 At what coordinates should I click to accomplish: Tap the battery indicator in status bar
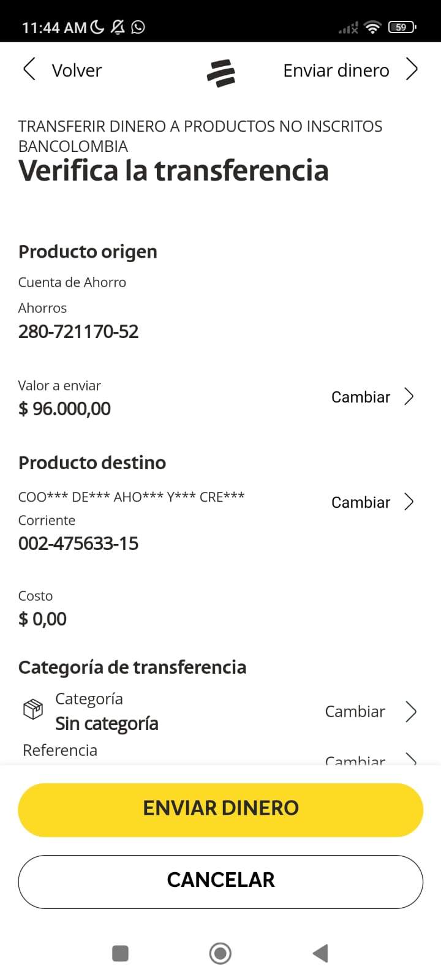point(402,27)
